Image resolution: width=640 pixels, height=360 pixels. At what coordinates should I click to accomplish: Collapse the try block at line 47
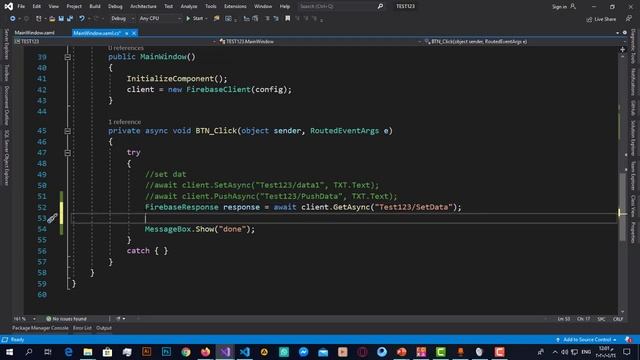click(68, 153)
